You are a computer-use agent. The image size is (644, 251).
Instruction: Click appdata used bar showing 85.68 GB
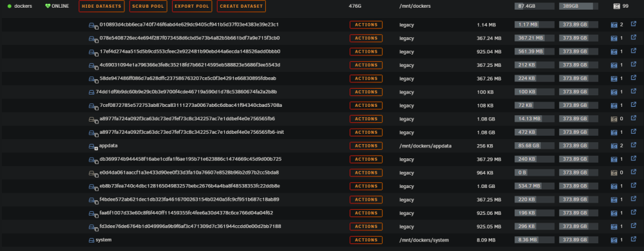tap(535, 146)
